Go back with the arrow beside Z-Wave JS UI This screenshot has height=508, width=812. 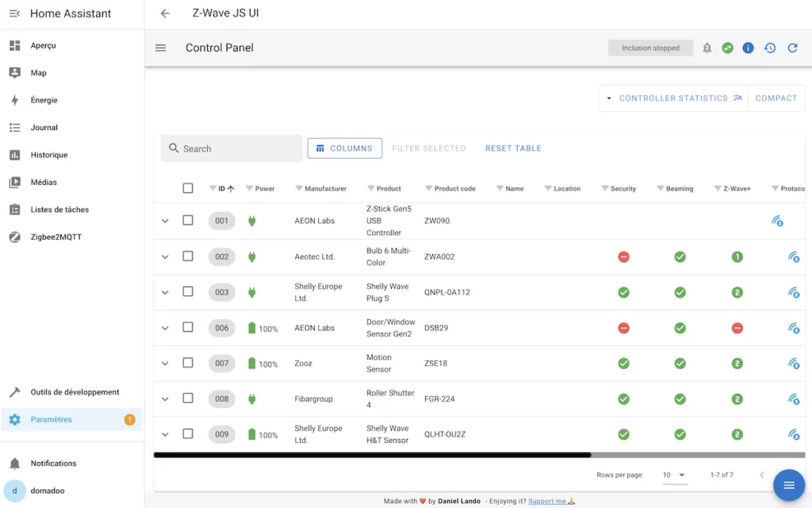[x=165, y=13]
